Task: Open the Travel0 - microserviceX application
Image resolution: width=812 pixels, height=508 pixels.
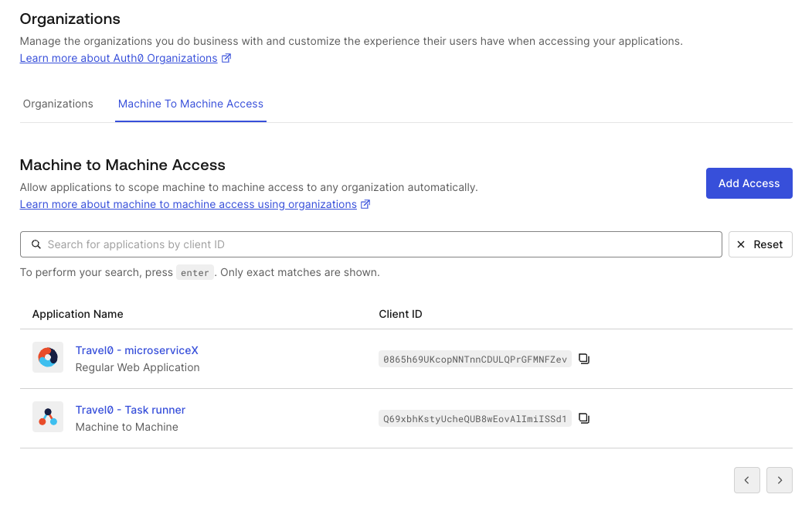Action: 137,350
